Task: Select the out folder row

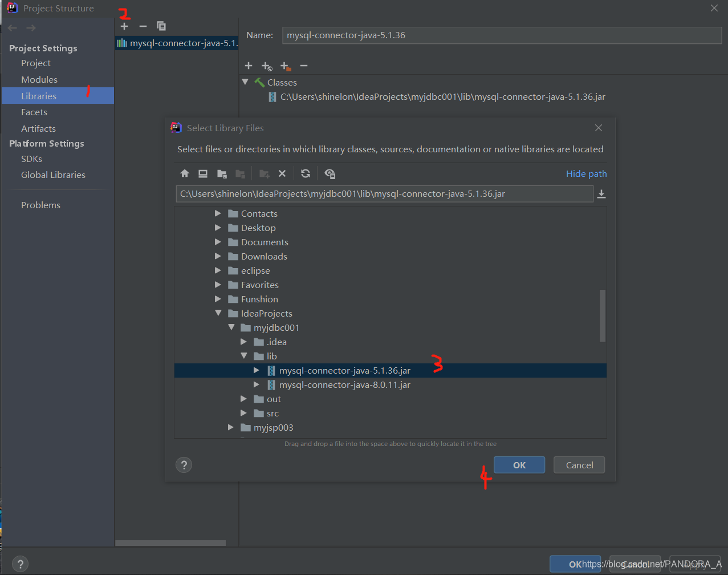Action: click(x=391, y=399)
